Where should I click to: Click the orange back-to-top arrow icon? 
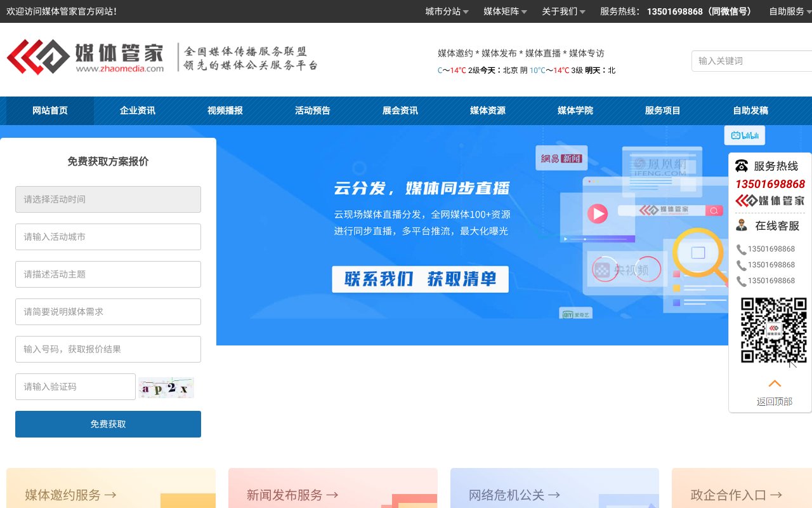coord(775,383)
